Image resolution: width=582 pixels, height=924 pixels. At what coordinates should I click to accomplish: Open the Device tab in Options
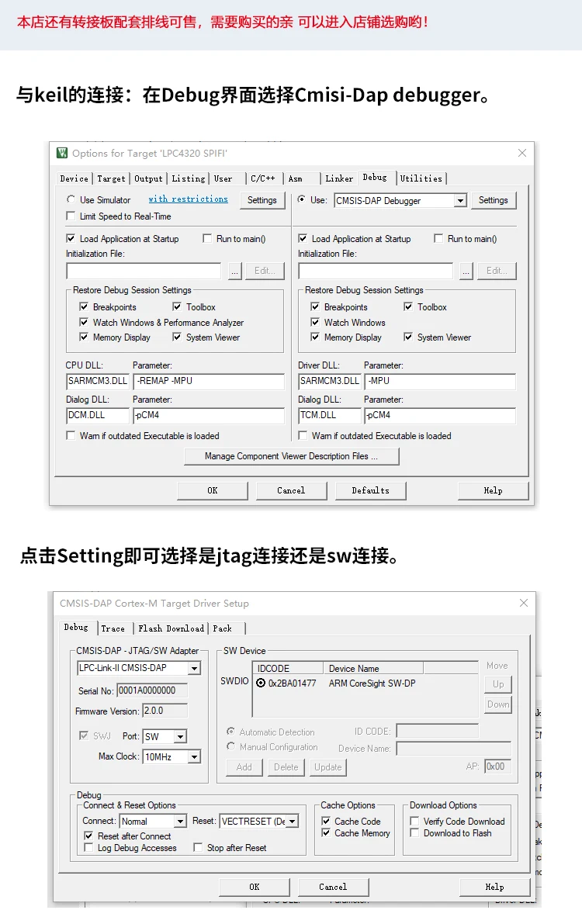click(x=74, y=178)
